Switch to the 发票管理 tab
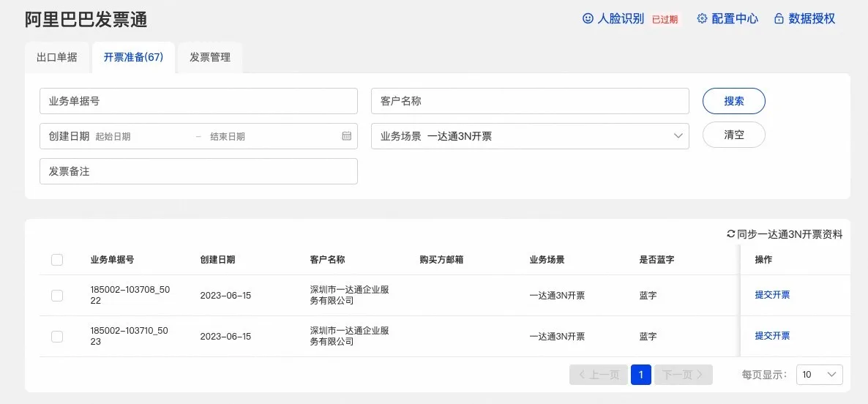The width and height of the screenshot is (868, 404). 210,57
